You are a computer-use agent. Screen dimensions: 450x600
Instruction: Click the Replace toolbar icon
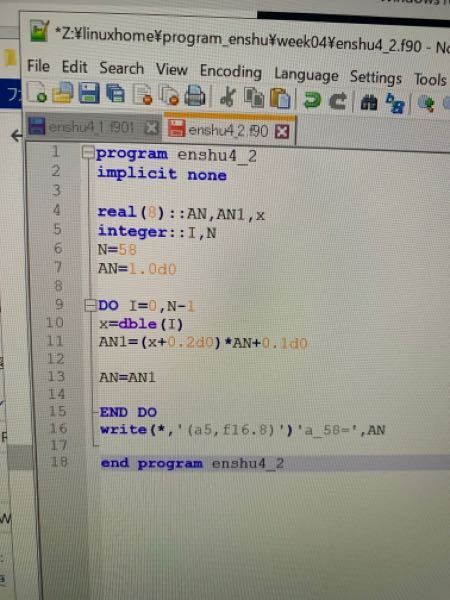click(394, 103)
